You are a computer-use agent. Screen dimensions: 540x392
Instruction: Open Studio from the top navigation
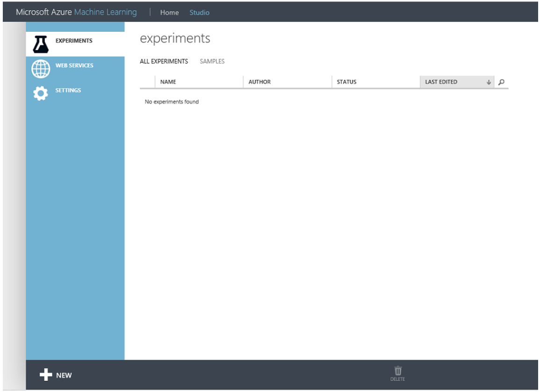click(200, 12)
